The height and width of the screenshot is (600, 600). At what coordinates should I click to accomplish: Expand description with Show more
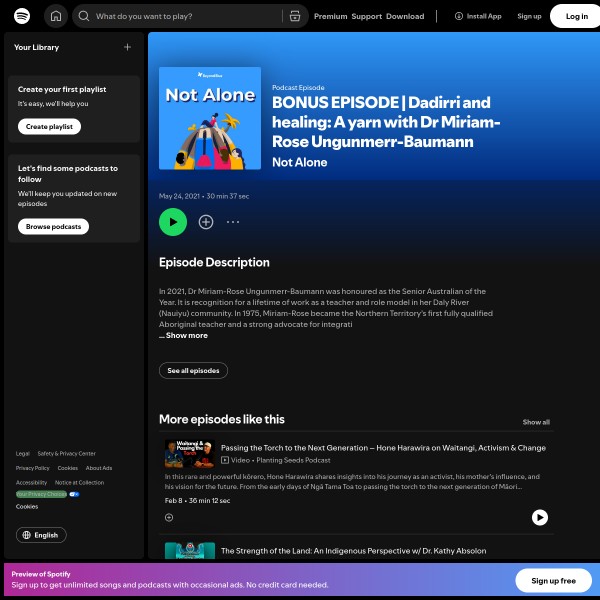[x=186, y=336]
